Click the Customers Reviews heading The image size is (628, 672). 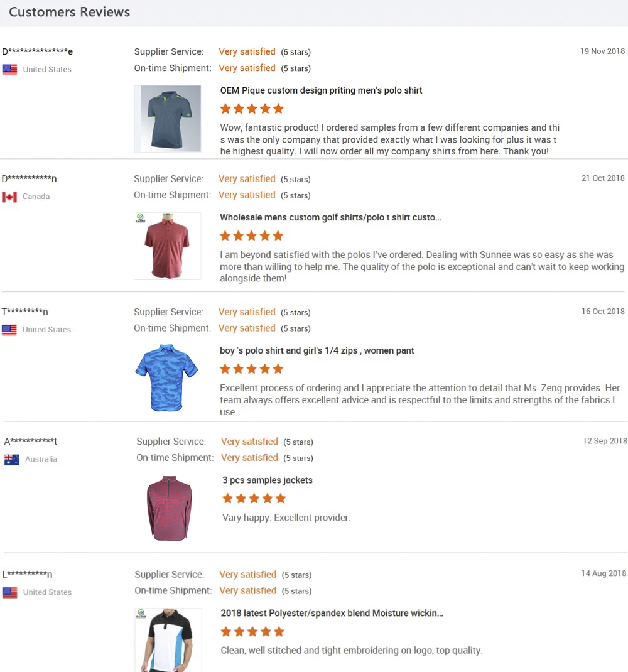[x=70, y=12]
